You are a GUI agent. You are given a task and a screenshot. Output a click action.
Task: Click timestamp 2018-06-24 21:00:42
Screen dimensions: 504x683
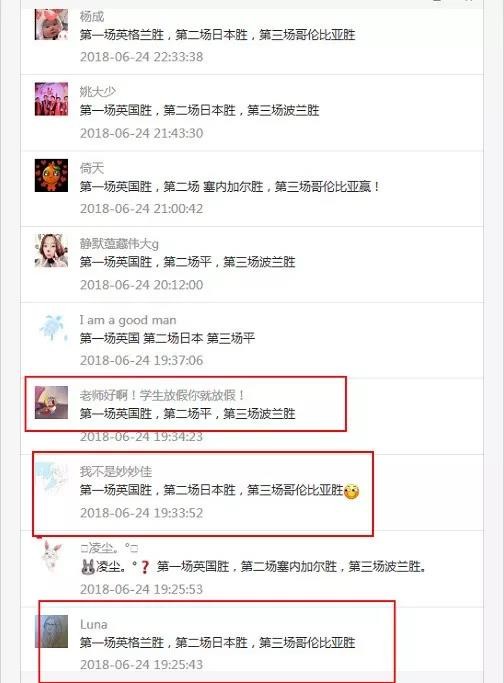[142, 209]
